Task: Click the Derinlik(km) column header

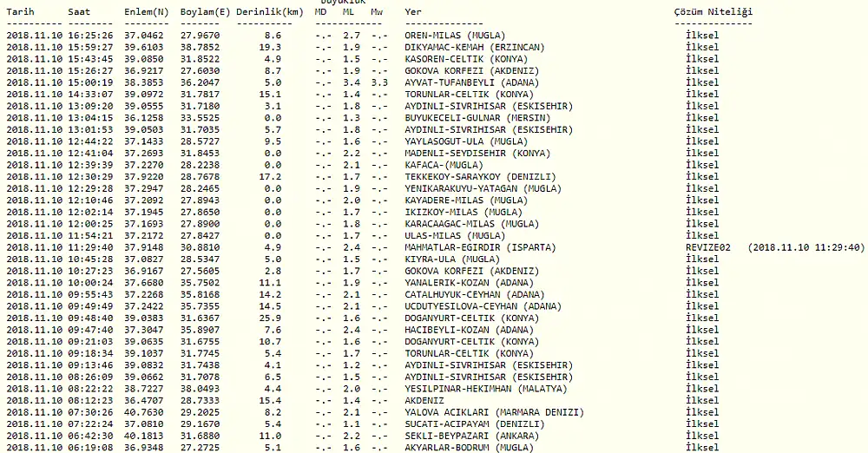Action: (268, 12)
